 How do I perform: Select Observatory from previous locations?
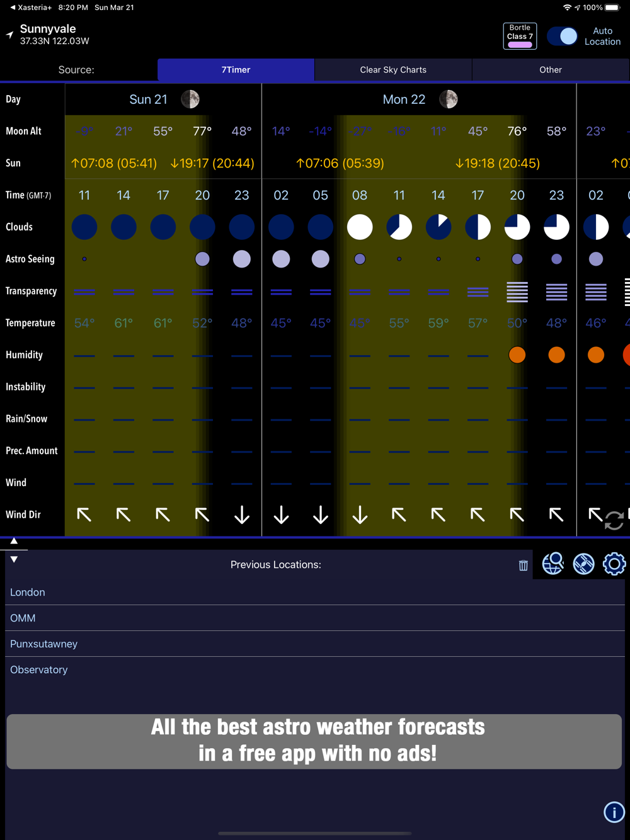coord(315,670)
